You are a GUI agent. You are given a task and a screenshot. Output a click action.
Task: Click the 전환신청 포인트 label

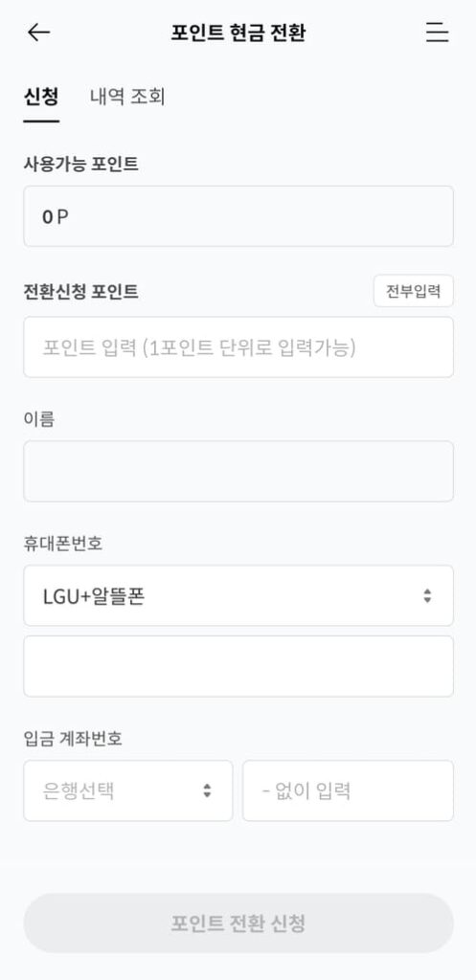pos(80,291)
